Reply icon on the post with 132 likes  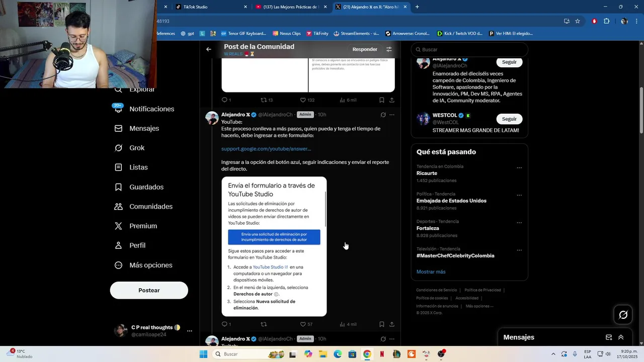pyautogui.click(x=224, y=100)
